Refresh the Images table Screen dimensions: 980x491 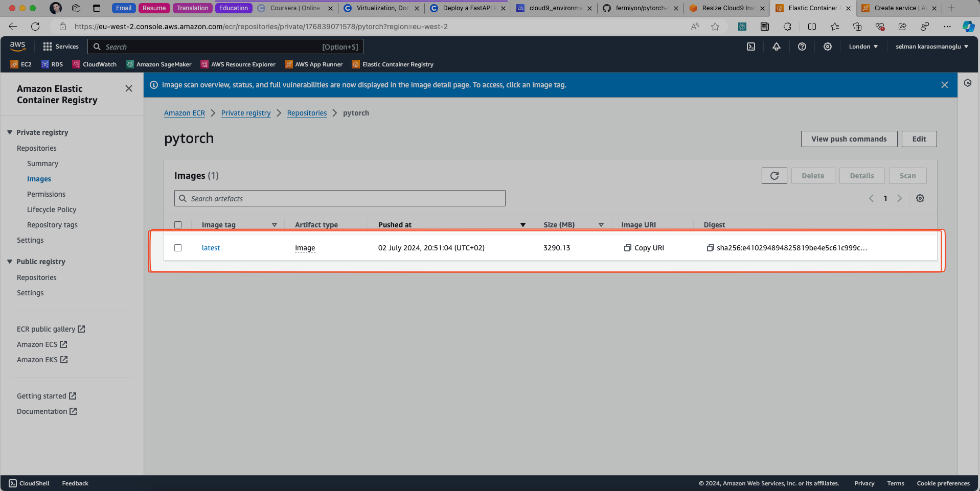(774, 176)
